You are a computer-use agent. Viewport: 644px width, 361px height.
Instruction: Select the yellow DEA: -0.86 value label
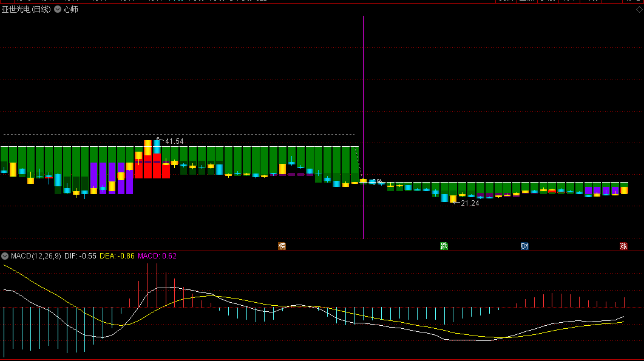click(x=117, y=256)
